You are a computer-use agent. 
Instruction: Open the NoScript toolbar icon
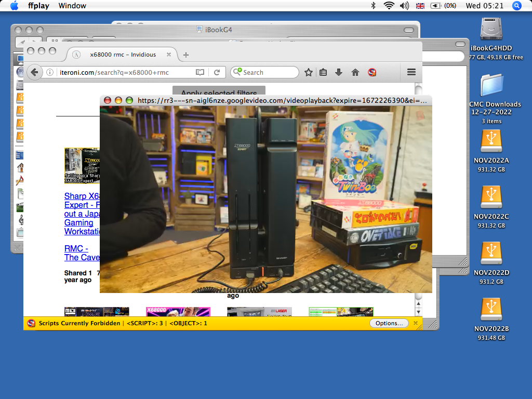(x=372, y=72)
